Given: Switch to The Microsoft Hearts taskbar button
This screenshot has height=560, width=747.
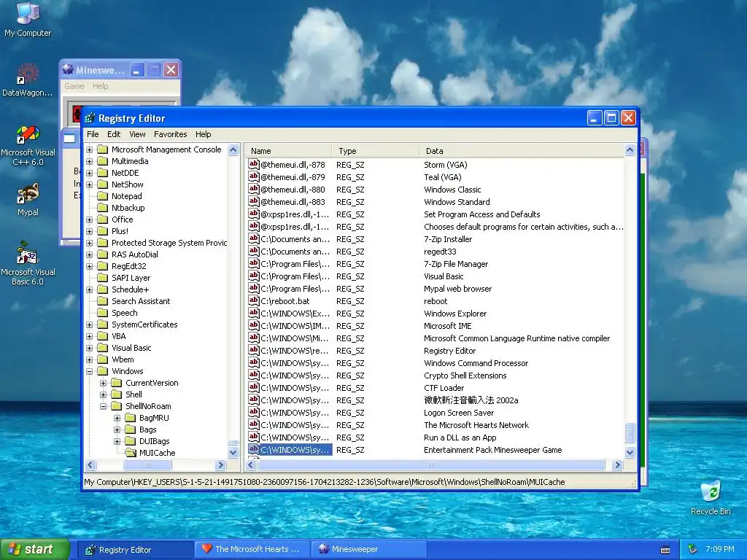Looking at the screenshot, I should [252, 549].
